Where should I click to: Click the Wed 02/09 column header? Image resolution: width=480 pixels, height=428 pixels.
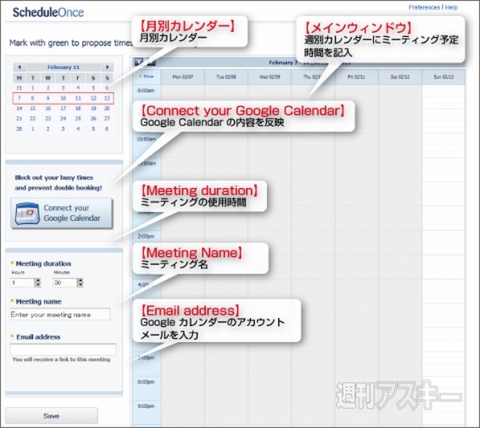(270, 77)
